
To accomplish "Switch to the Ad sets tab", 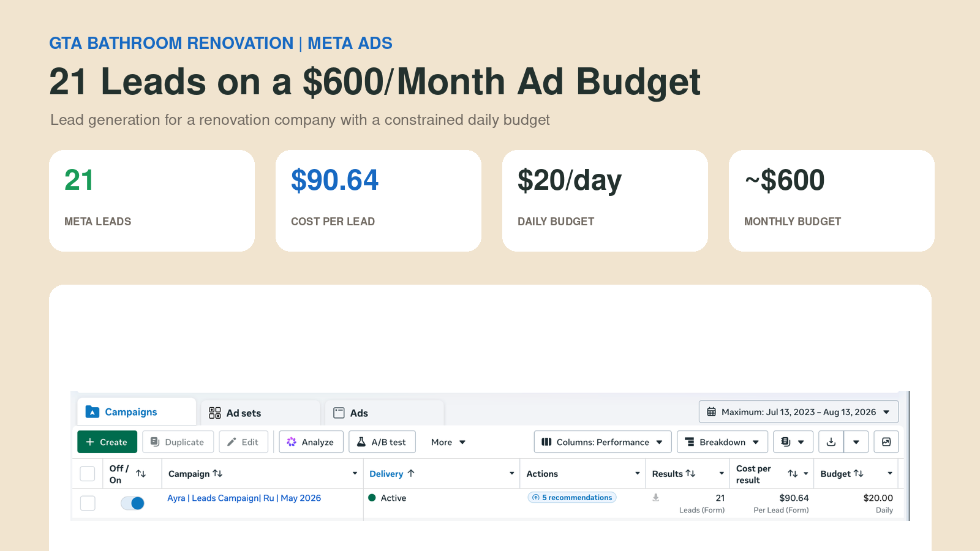I will [x=260, y=413].
